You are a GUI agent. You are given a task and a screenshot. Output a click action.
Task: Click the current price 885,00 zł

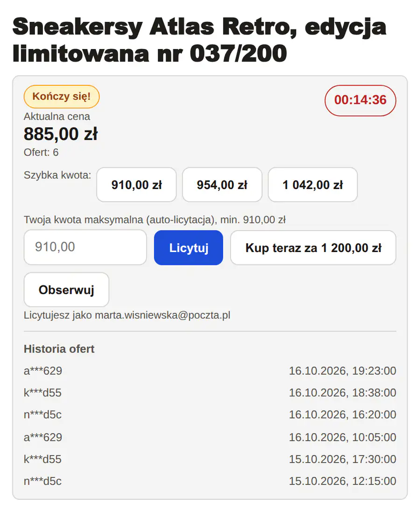coord(61,134)
